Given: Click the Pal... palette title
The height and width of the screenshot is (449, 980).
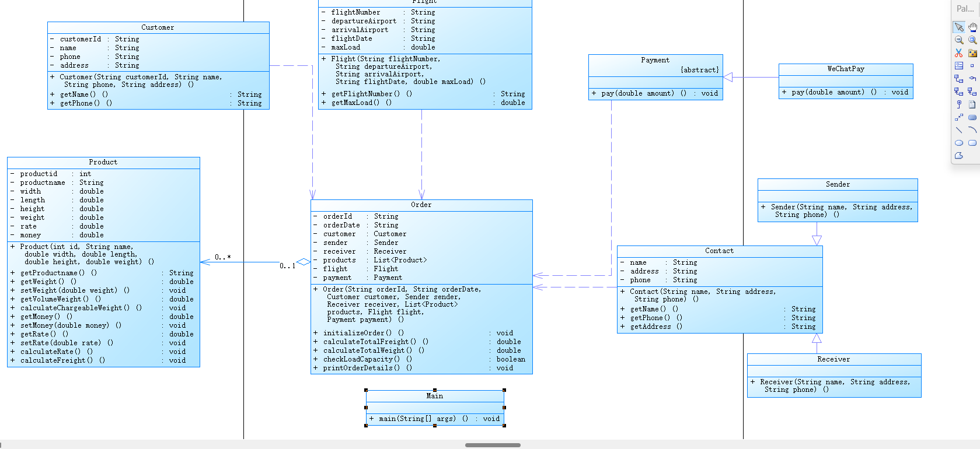Looking at the screenshot, I should 965,9.
